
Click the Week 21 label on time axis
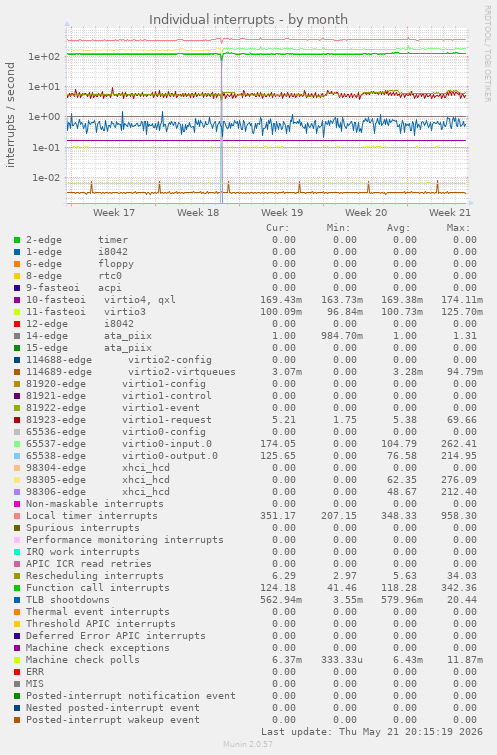tap(450, 213)
